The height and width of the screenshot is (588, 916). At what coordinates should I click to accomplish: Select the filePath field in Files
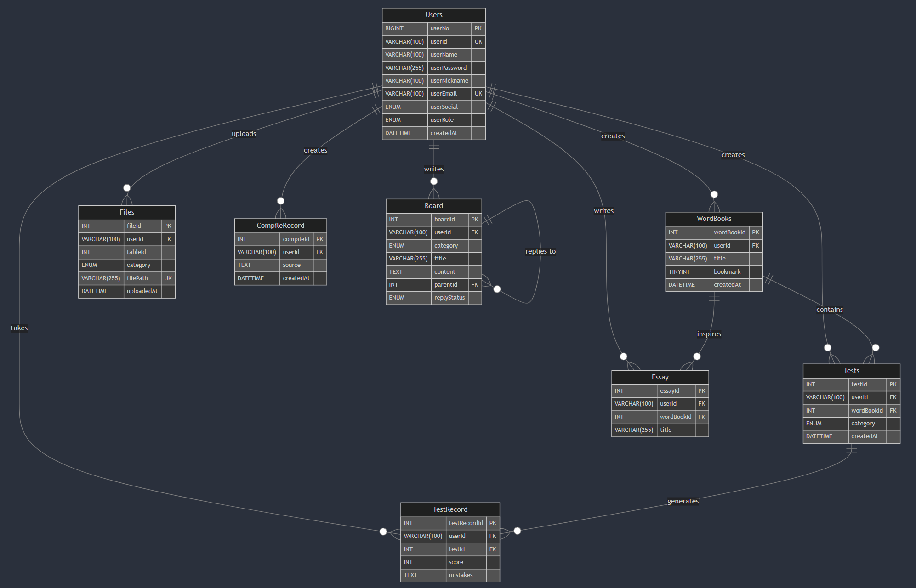pos(137,278)
